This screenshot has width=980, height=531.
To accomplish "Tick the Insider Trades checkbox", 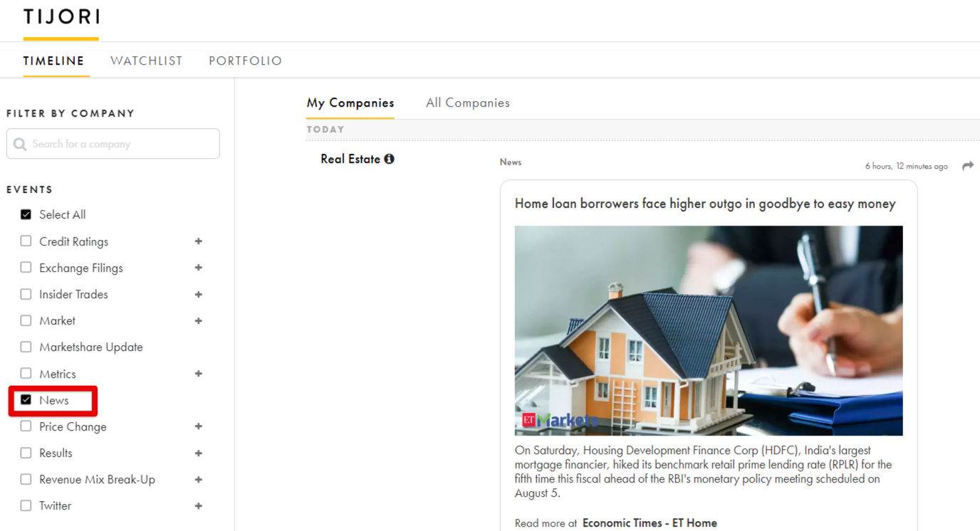I will point(26,294).
